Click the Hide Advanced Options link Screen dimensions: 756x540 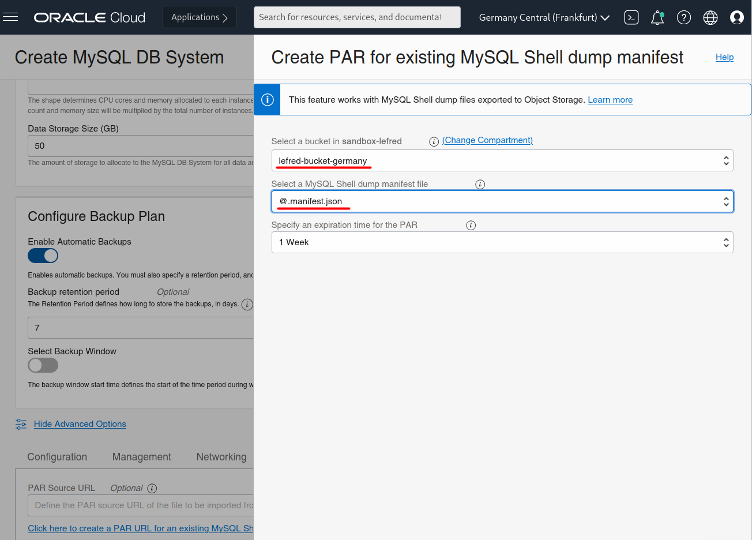point(80,424)
